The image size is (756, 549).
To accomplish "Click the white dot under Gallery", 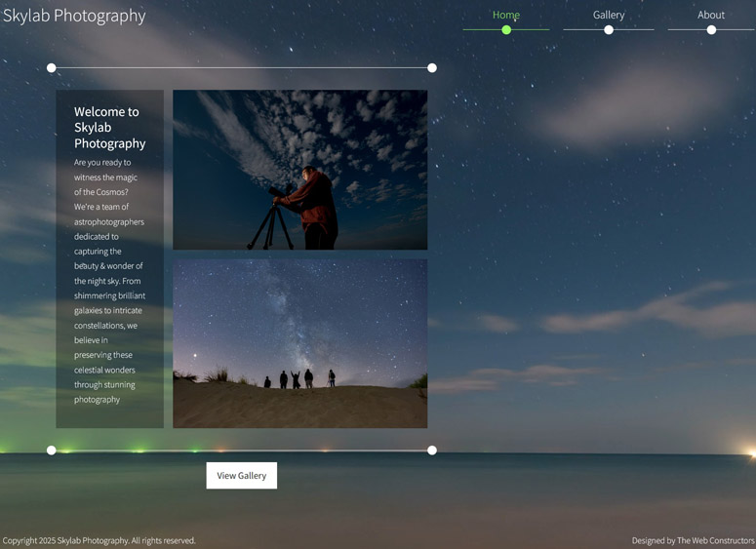I will [x=609, y=30].
